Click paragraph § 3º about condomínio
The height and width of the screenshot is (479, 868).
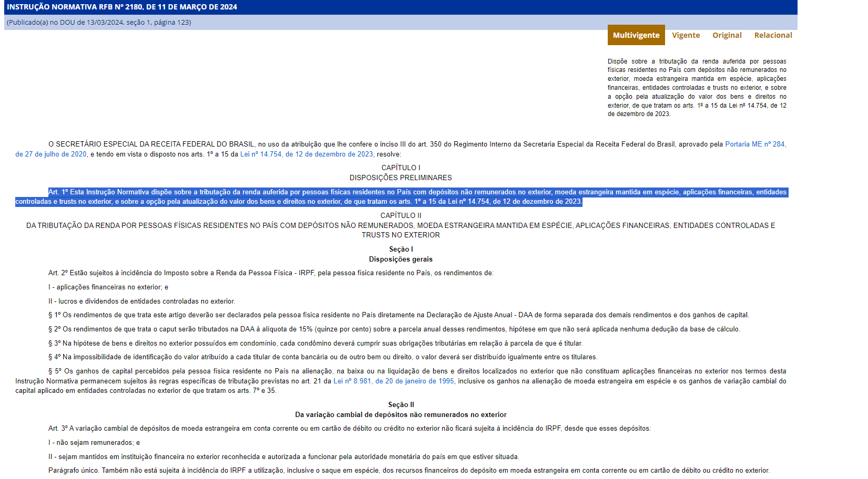(315, 343)
